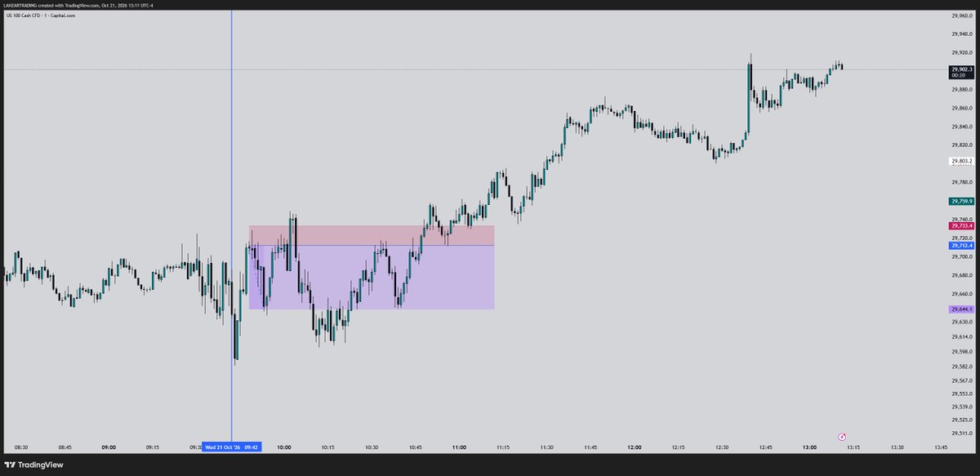This screenshot has width=980, height=476.
Task: Select the purple profit zone of the position
Action: click(x=372, y=277)
